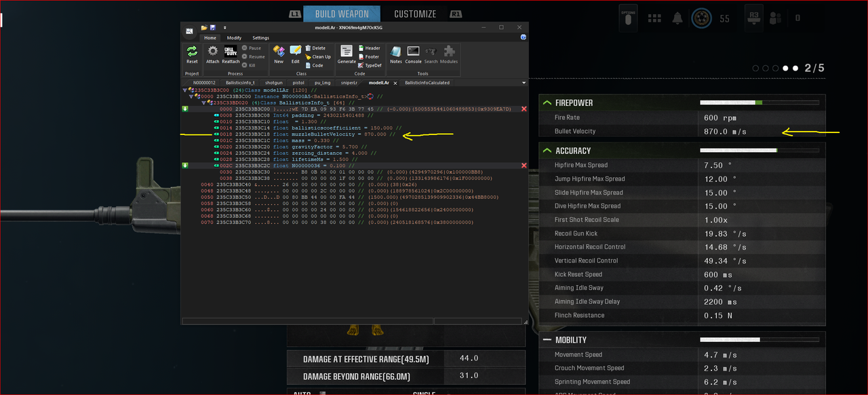Click the open folder icon in title bar
Image resolution: width=868 pixels, height=395 pixels.
204,28
